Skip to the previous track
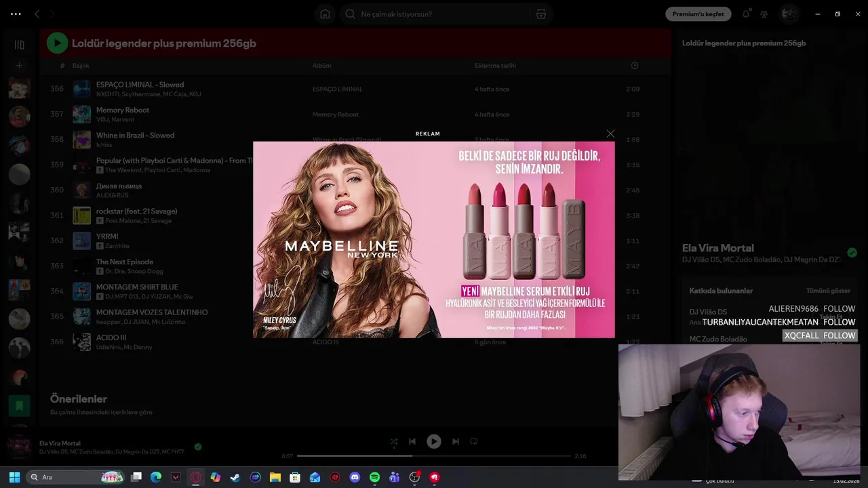 (412, 441)
